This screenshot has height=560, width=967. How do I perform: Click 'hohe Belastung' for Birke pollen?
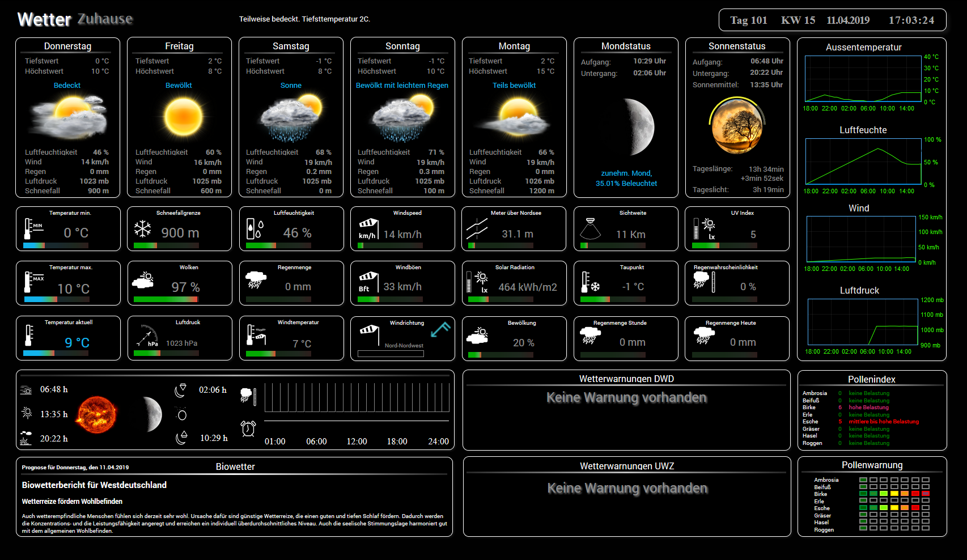click(868, 408)
